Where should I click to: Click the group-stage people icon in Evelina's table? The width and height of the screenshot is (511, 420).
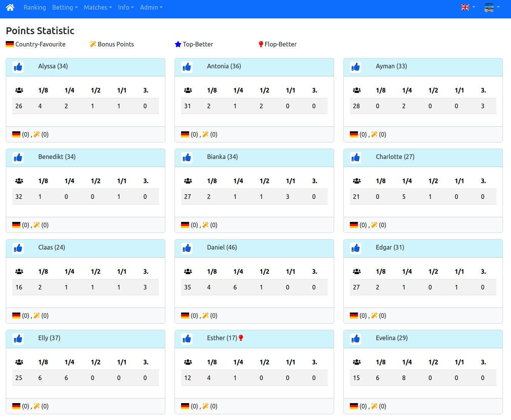coord(357,362)
